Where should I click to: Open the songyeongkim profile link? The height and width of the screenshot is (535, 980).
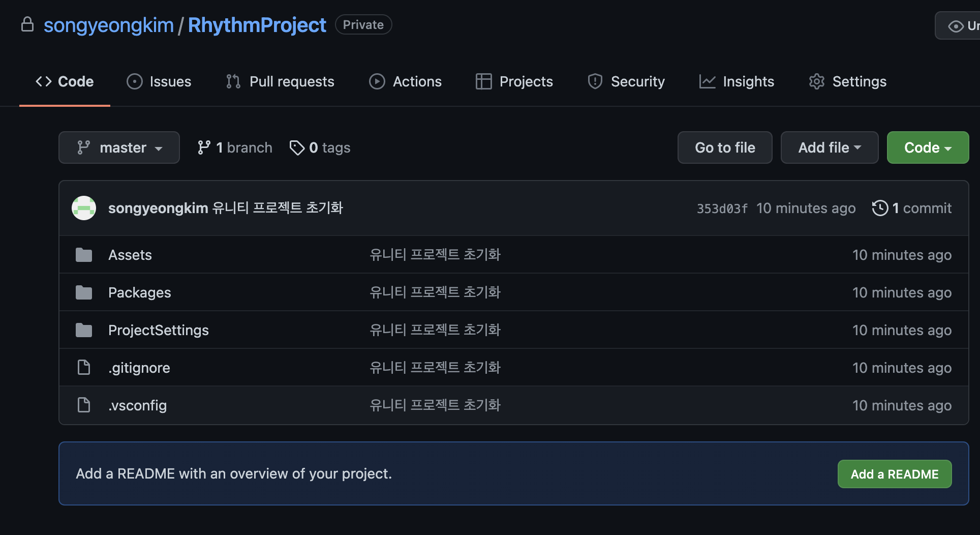(109, 25)
